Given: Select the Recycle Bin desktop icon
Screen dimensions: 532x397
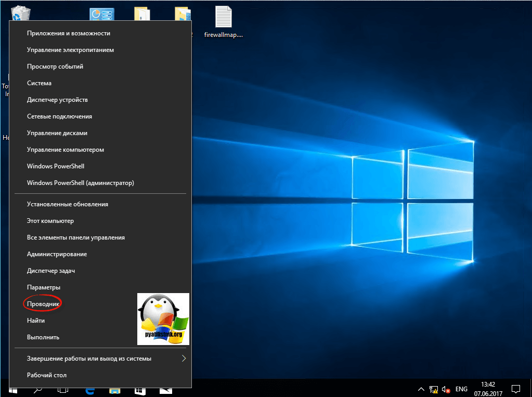Looking at the screenshot, I should [20, 14].
